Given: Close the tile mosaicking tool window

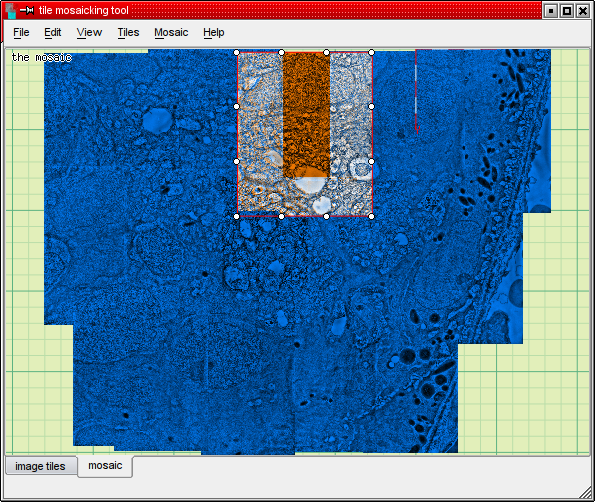Looking at the screenshot, I should (x=583, y=11).
